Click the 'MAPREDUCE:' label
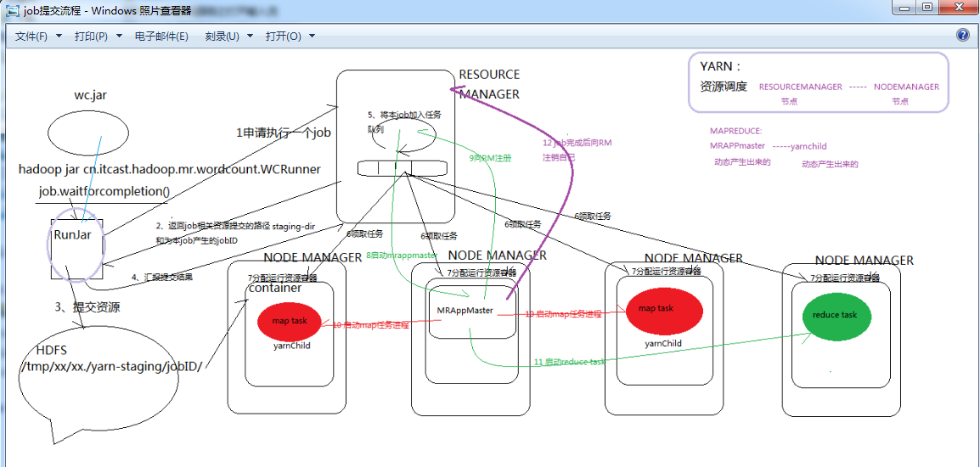This screenshot has width=980, height=467. (735, 132)
